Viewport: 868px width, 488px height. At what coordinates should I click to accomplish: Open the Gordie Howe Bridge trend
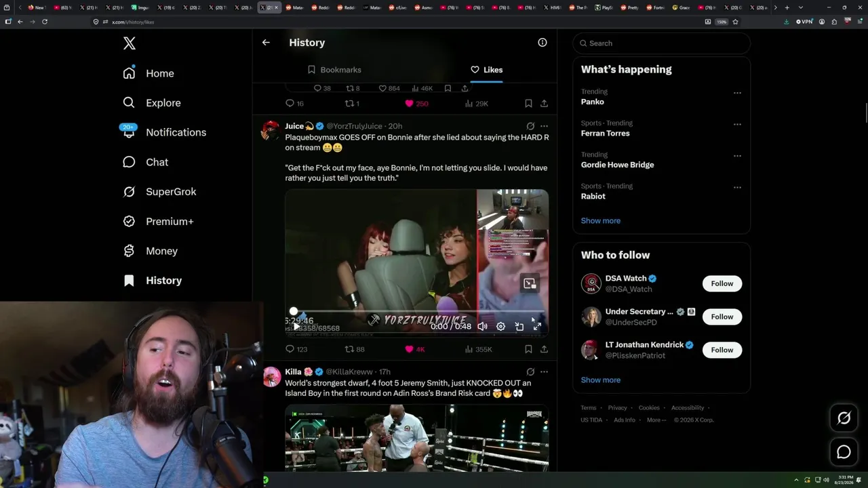point(617,165)
